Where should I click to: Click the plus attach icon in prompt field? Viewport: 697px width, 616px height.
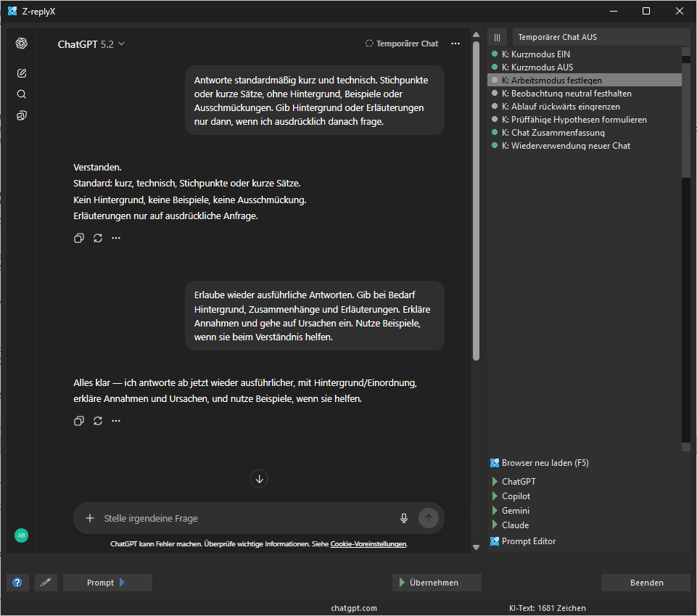click(90, 518)
